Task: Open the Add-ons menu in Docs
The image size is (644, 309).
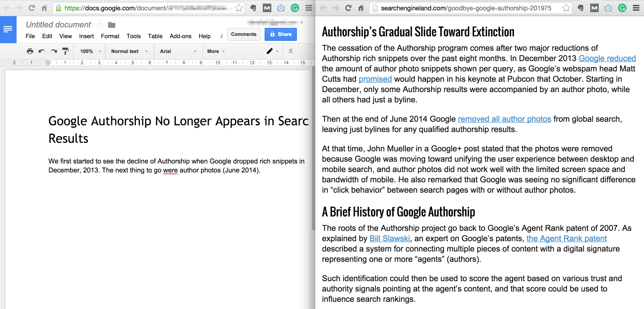Action: (x=180, y=36)
